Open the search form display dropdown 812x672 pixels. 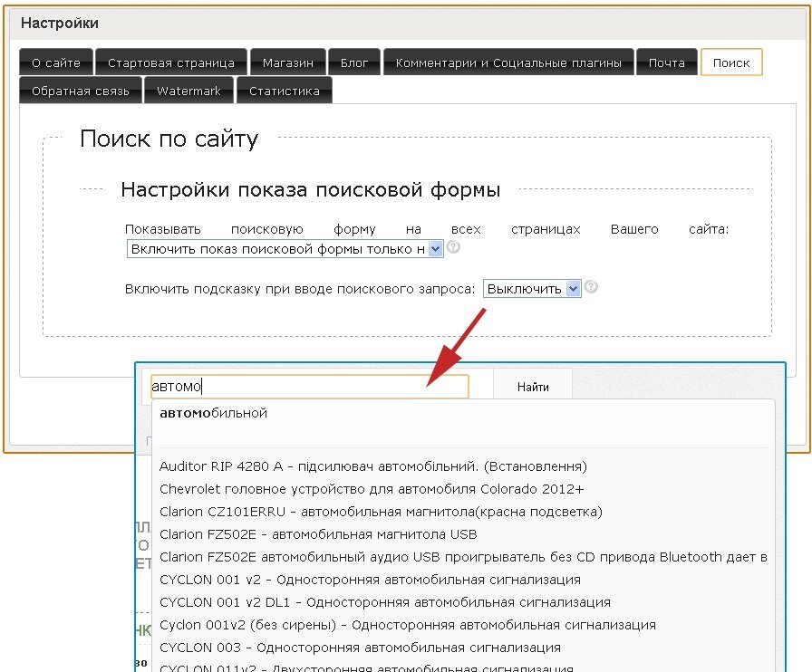click(x=285, y=248)
